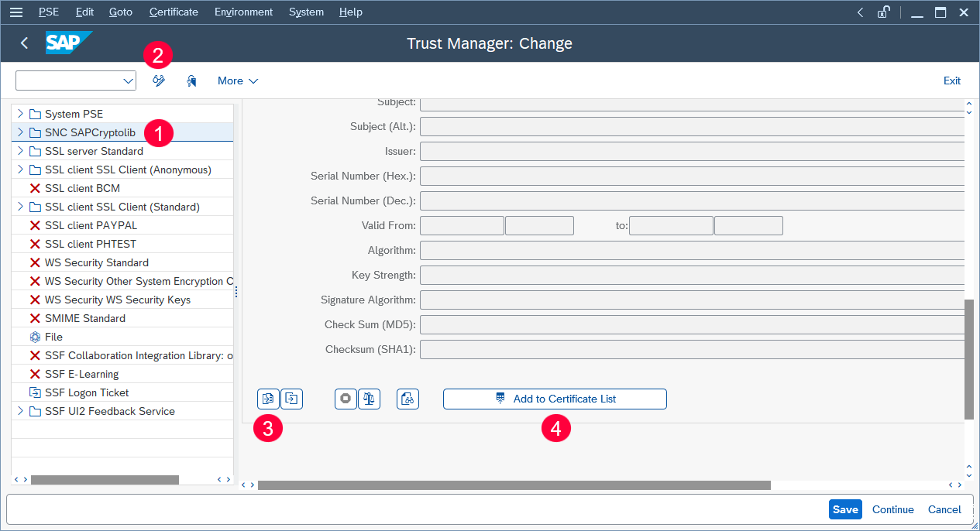Open the PSE menu

point(49,12)
